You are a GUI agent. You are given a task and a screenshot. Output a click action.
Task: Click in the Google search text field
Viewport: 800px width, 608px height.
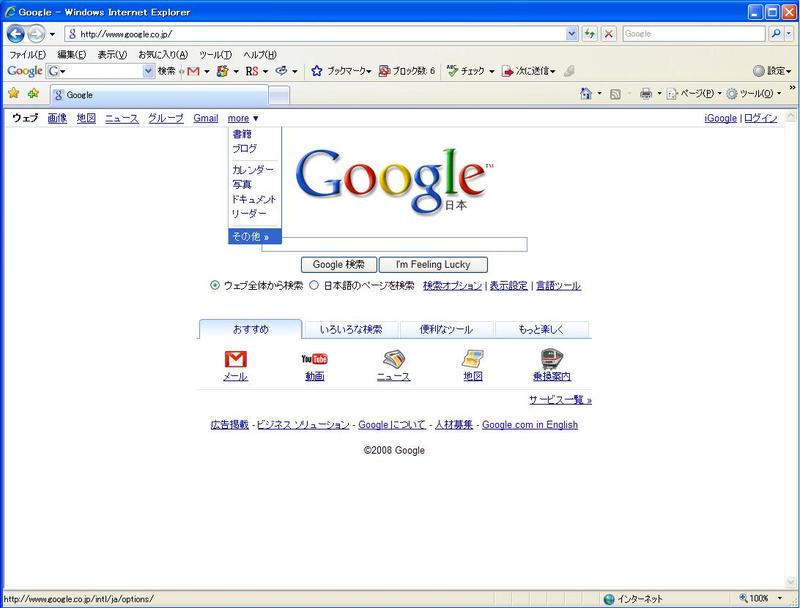click(394, 244)
